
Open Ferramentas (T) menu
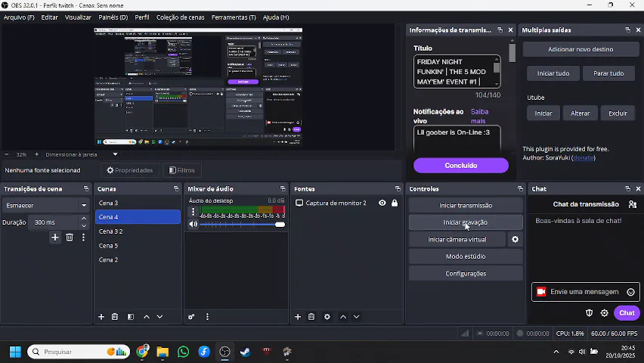pyautogui.click(x=234, y=17)
